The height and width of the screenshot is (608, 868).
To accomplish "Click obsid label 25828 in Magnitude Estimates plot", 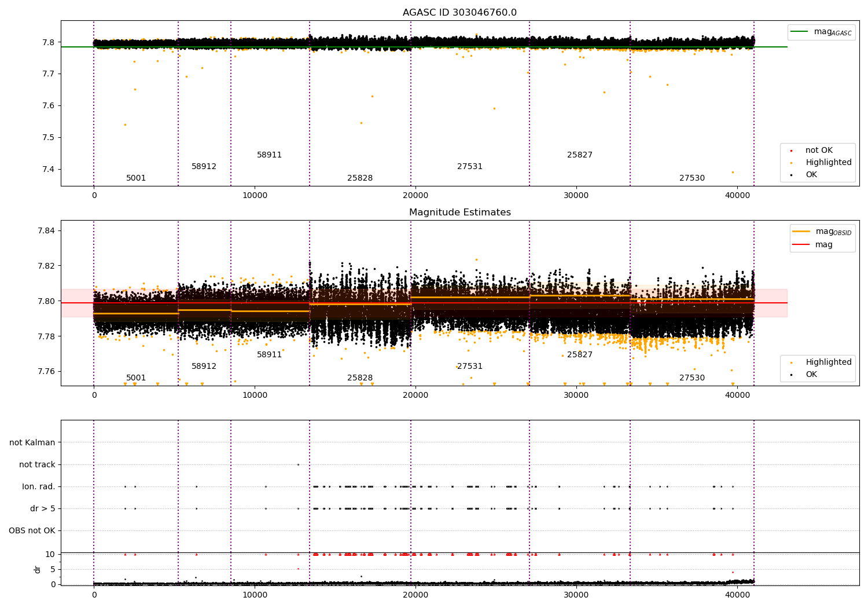I will (360, 378).
